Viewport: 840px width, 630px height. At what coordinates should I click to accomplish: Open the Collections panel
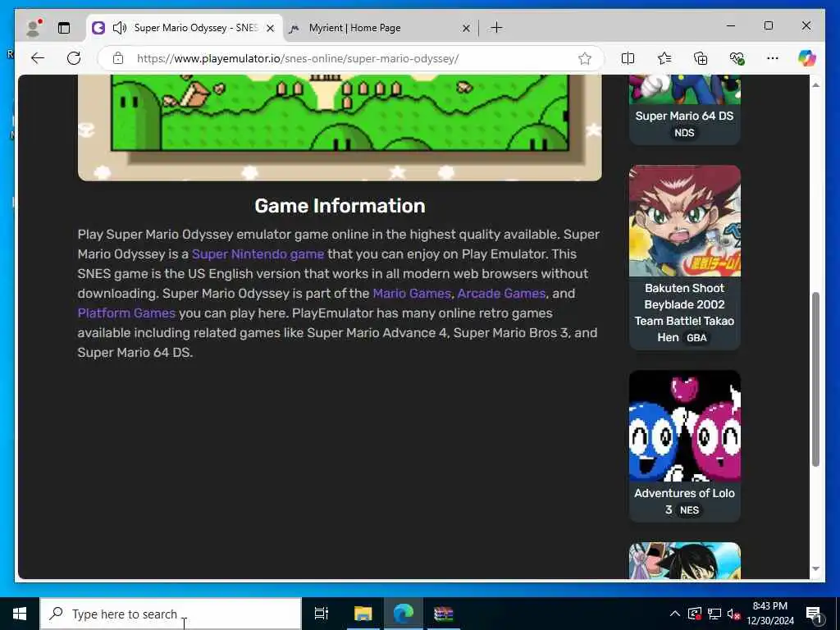(x=701, y=58)
